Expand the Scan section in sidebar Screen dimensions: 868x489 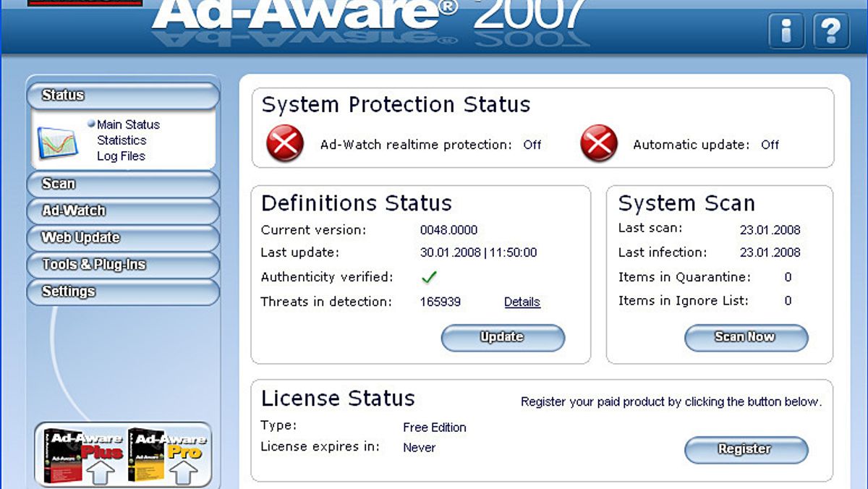[122, 184]
